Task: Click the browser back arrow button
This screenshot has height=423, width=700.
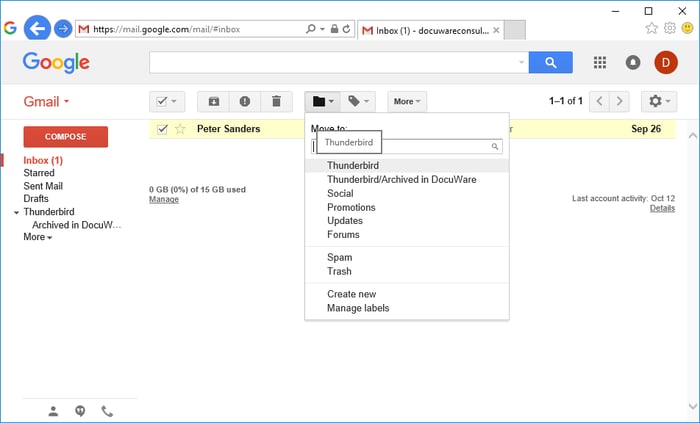Action: [37, 28]
